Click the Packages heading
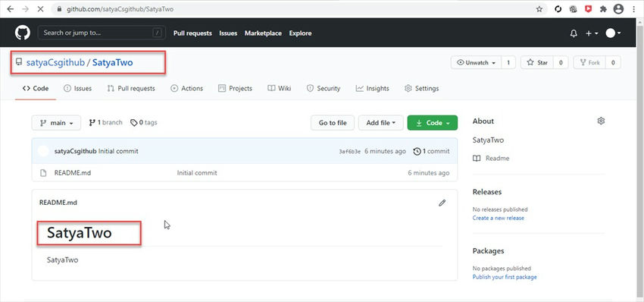 [489, 251]
